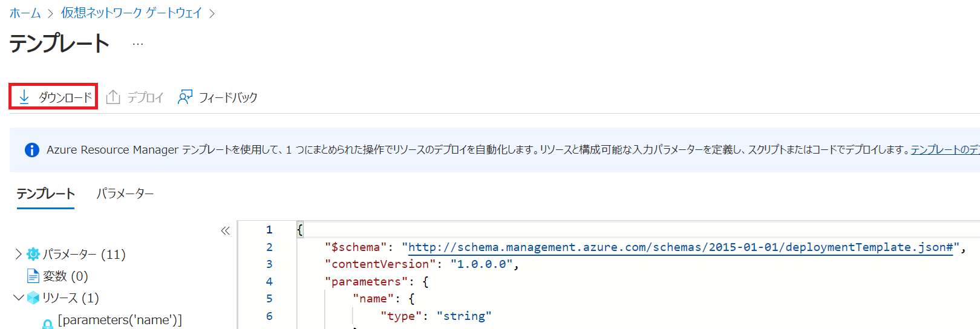Viewport: 980px width, 329px height.
Task: Click the blue info icon in the banner
Action: click(32, 150)
